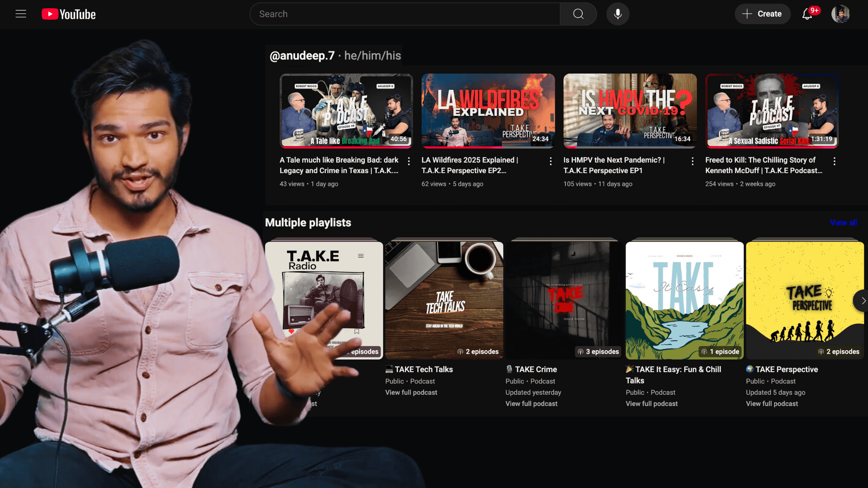Open title 'A Tale much like Breaking Bad'

click(339, 165)
